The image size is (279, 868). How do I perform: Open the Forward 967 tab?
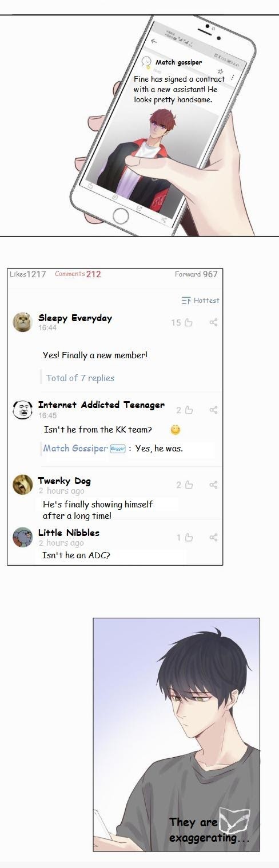tap(196, 274)
